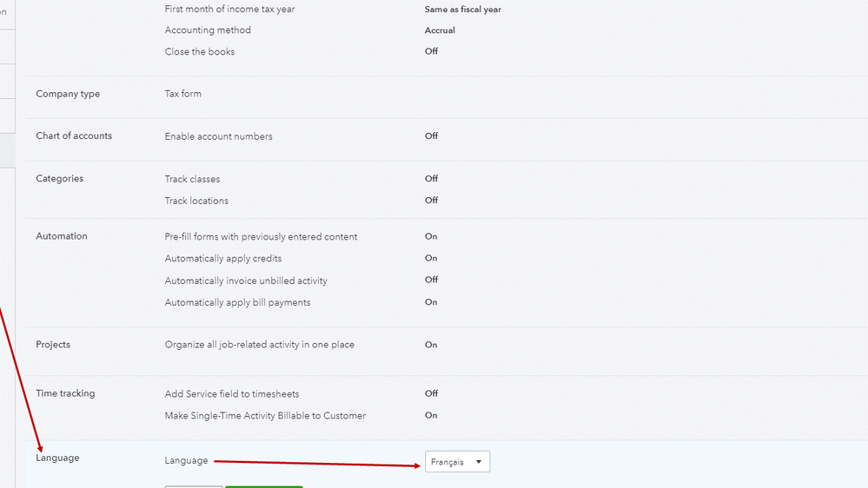The image size is (868, 488).
Task: Open the Projects section heading
Action: pyautogui.click(x=53, y=345)
